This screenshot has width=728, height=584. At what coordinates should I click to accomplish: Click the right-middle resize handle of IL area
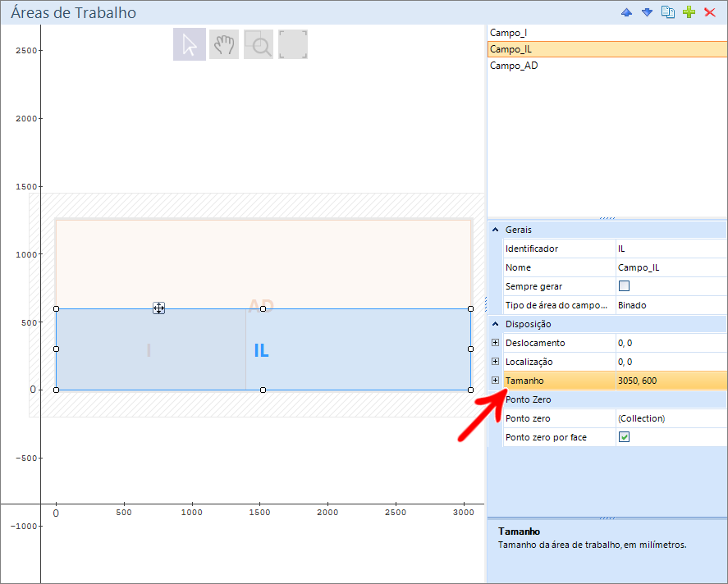471,349
